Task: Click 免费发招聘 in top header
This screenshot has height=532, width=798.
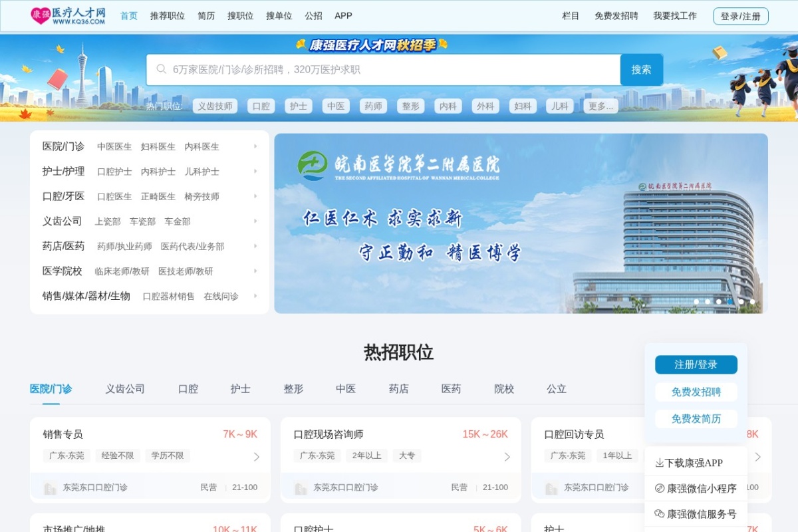Action: coord(616,16)
